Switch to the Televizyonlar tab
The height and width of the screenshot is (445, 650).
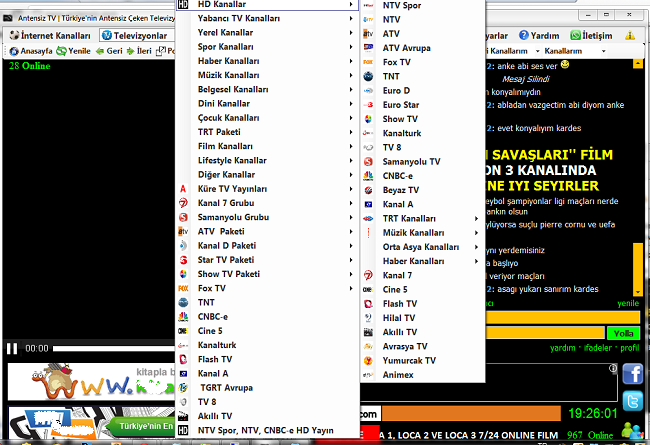point(135,36)
